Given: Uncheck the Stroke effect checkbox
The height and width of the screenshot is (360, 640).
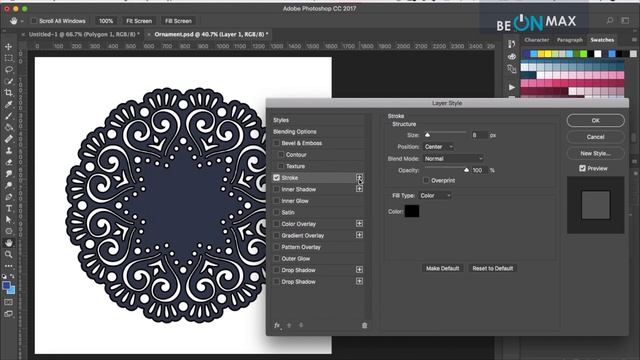Looking at the screenshot, I should [277, 178].
